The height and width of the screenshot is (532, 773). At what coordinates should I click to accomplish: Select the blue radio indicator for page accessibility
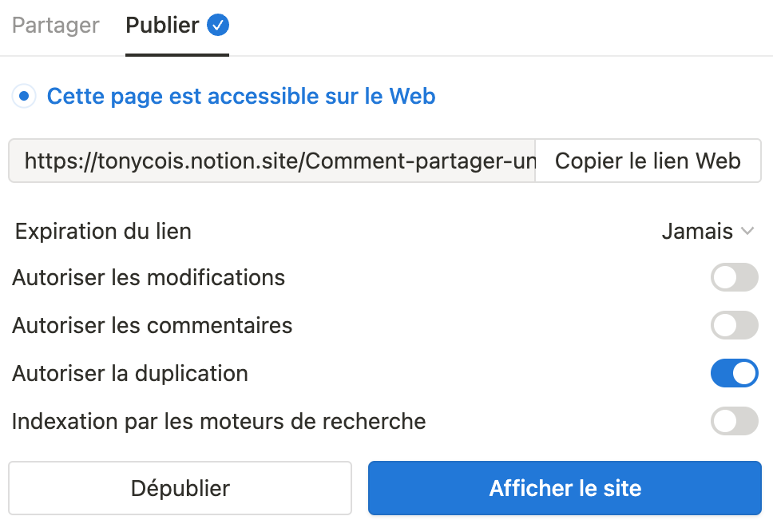coord(23,96)
